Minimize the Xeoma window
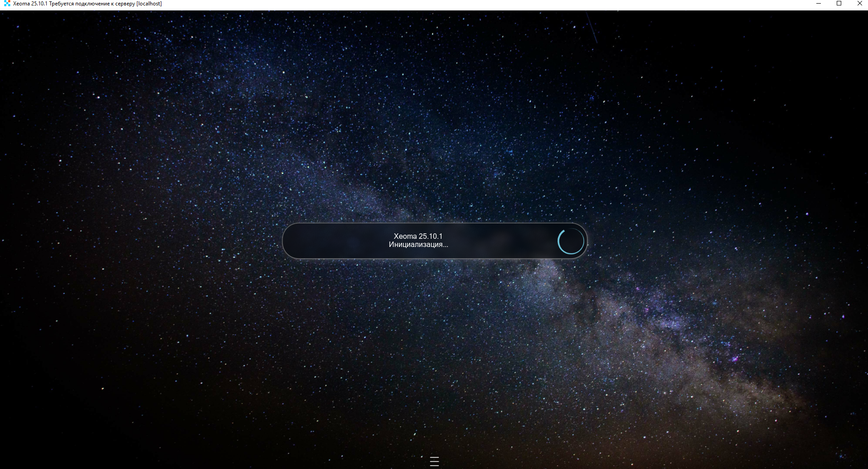This screenshot has height=469, width=868. click(819, 4)
